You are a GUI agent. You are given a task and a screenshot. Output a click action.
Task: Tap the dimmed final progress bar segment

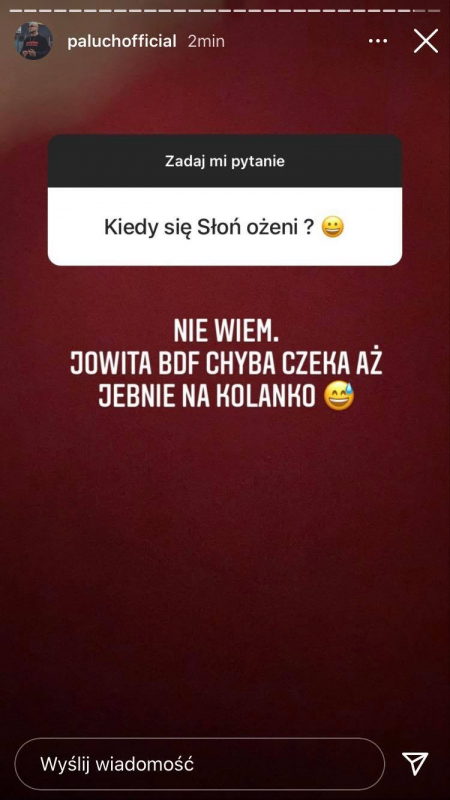pyautogui.click(x=433, y=10)
